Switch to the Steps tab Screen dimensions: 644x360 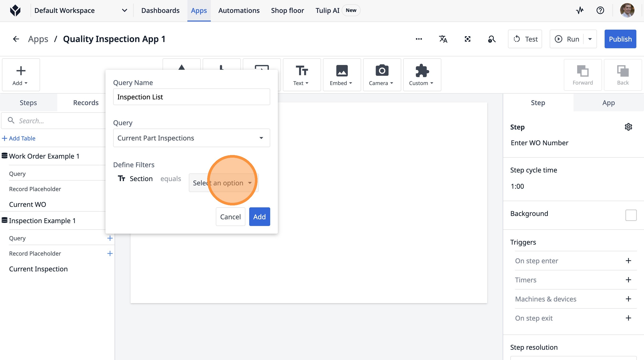tap(28, 102)
